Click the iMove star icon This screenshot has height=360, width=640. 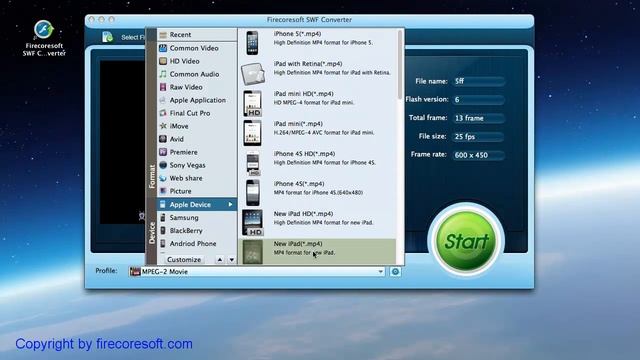pyautogui.click(x=163, y=126)
